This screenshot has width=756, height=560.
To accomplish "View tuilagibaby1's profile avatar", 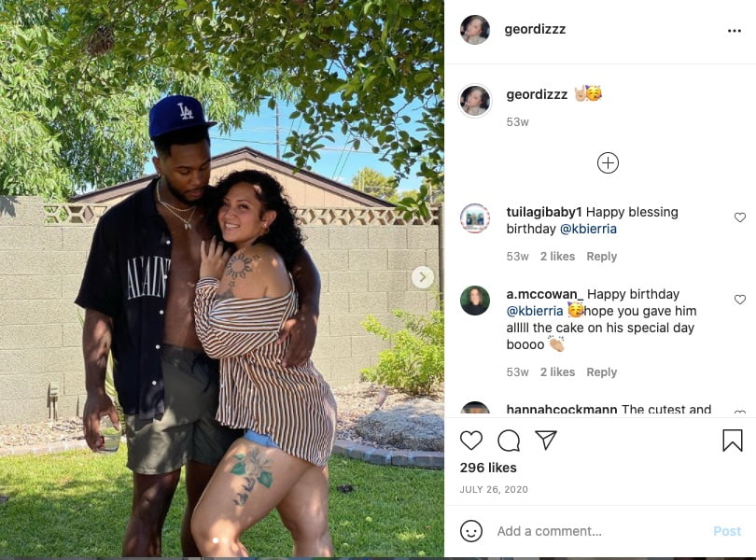I will [x=475, y=218].
